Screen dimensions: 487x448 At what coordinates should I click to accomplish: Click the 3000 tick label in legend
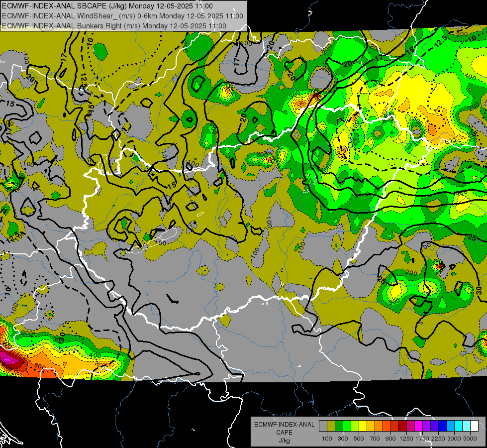pyautogui.click(x=454, y=439)
